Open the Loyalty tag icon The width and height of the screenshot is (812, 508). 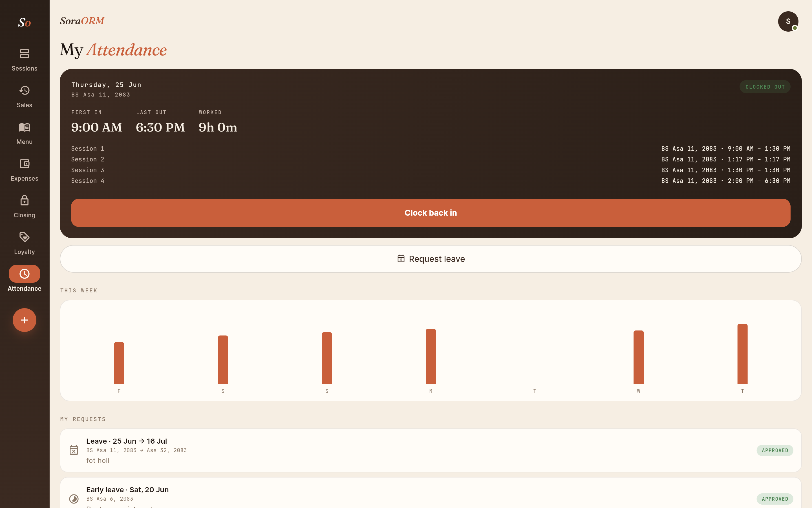(x=25, y=237)
